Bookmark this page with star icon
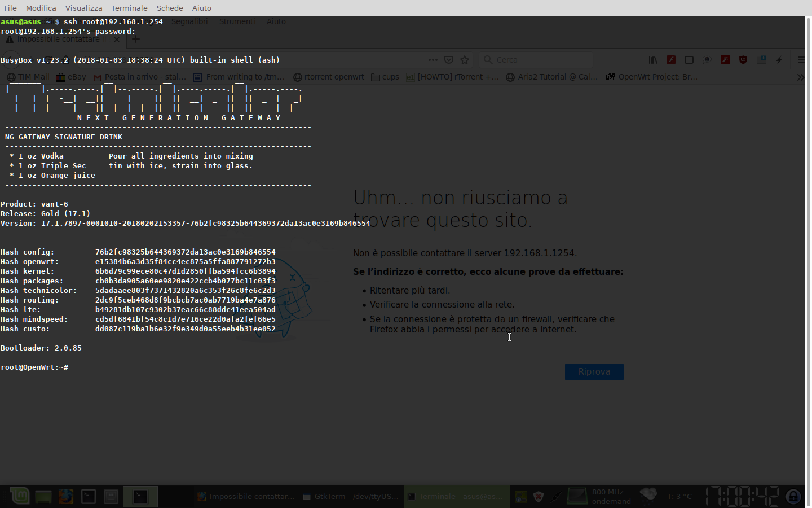812x508 pixels. coord(465,60)
